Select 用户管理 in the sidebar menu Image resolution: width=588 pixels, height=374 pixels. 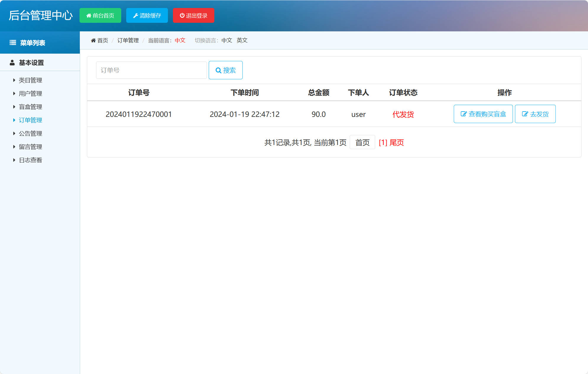(x=30, y=93)
